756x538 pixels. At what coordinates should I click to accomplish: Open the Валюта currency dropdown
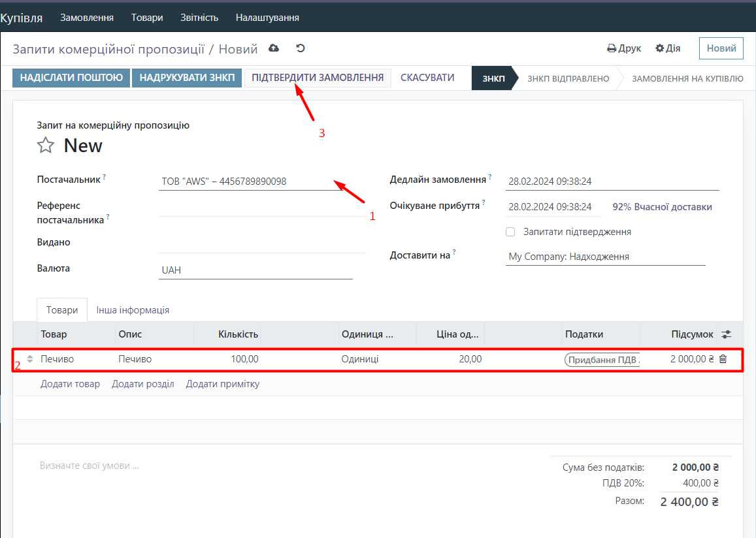(x=255, y=270)
